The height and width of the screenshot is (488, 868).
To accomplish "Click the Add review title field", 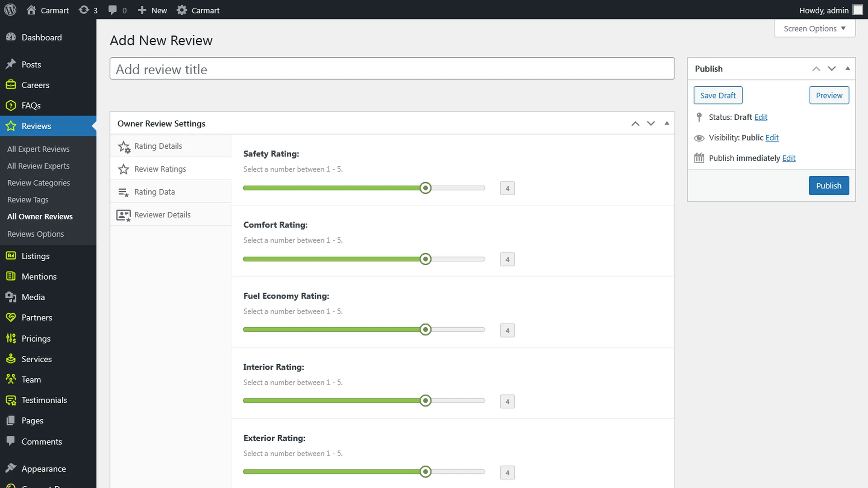I will 392,69.
